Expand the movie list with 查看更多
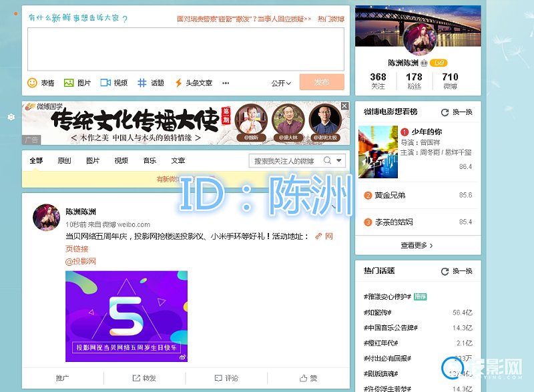Viewport: 534px width, 392px height. (417, 245)
